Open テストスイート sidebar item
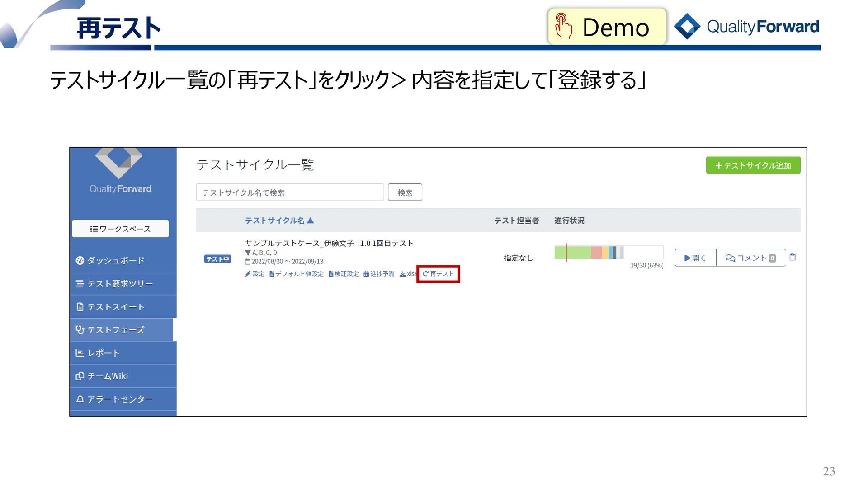 click(116, 307)
